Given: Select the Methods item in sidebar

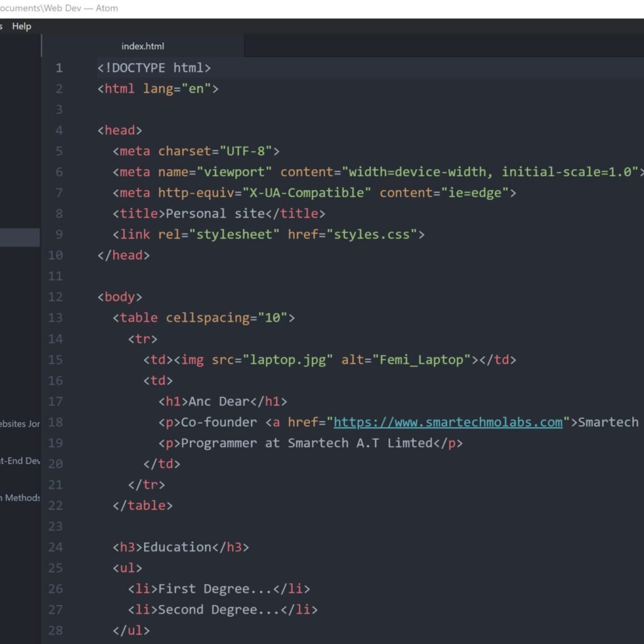Looking at the screenshot, I should tap(19, 497).
